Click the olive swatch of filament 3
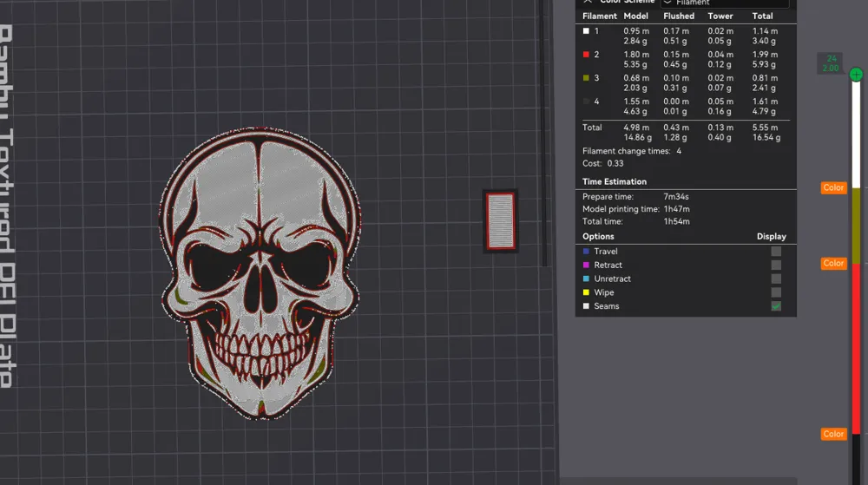This screenshot has width=868, height=485. point(586,78)
